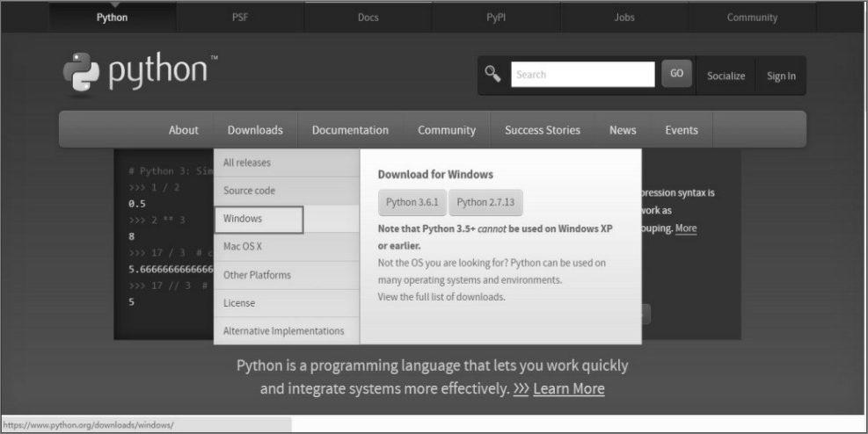Click the More link beside grouping text
The height and width of the screenshot is (434, 868).
tap(686, 228)
